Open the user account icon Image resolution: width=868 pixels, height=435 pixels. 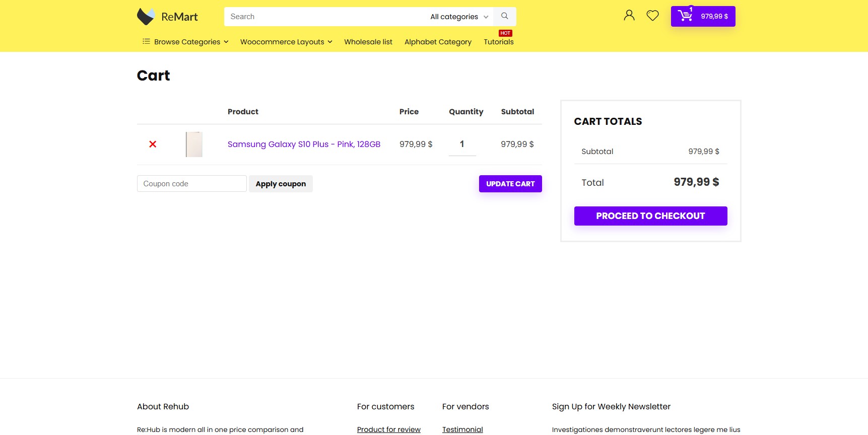629,16
